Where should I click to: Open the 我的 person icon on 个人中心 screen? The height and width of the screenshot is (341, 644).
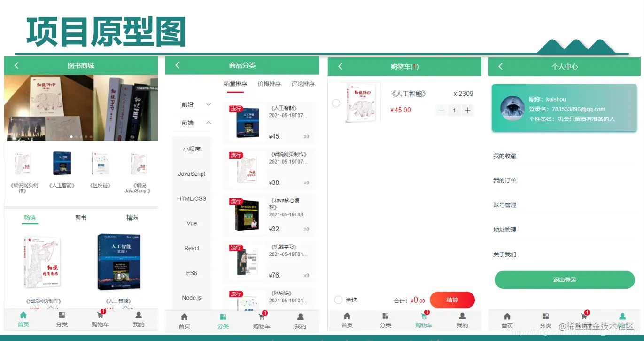coord(622,317)
